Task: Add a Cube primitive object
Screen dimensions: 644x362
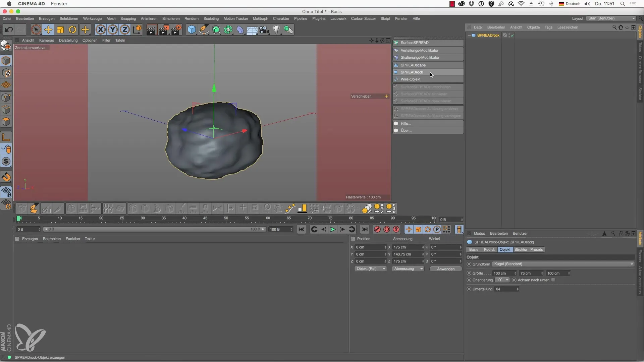Action: (192, 30)
